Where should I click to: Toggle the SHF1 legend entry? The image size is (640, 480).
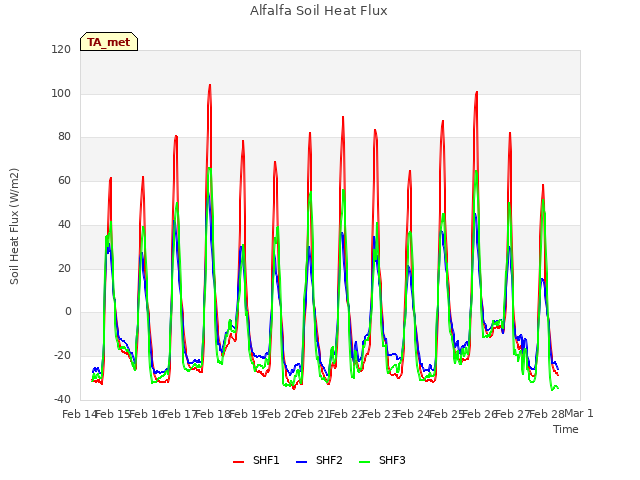[x=256, y=461]
